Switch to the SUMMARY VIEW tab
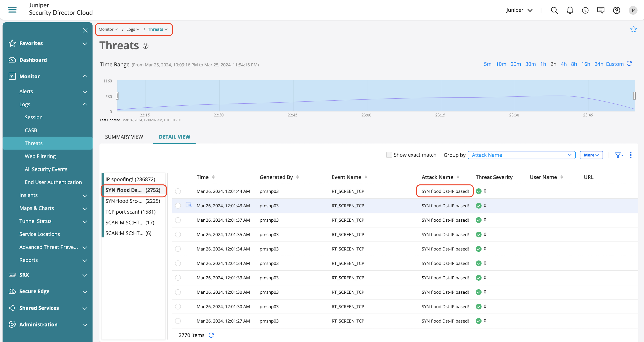Viewport: 644px width, 342px height. click(124, 137)
